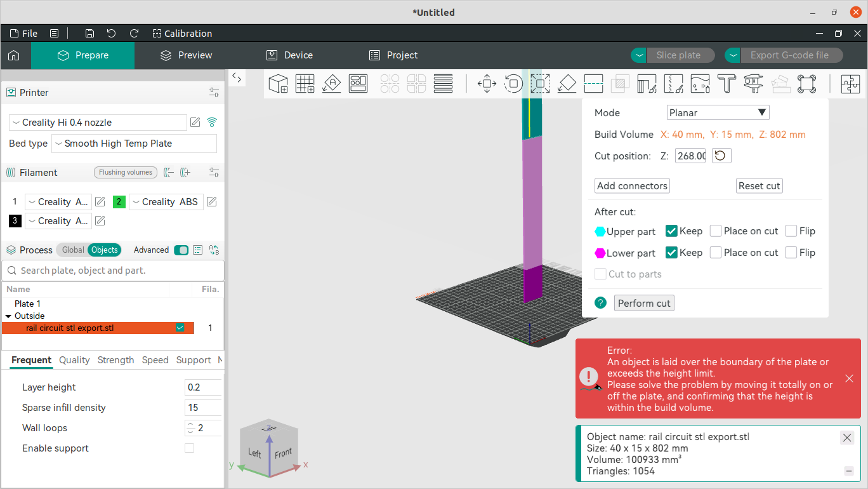
Task: Select the Support painting tool
Action: click(x=647, y=84)
